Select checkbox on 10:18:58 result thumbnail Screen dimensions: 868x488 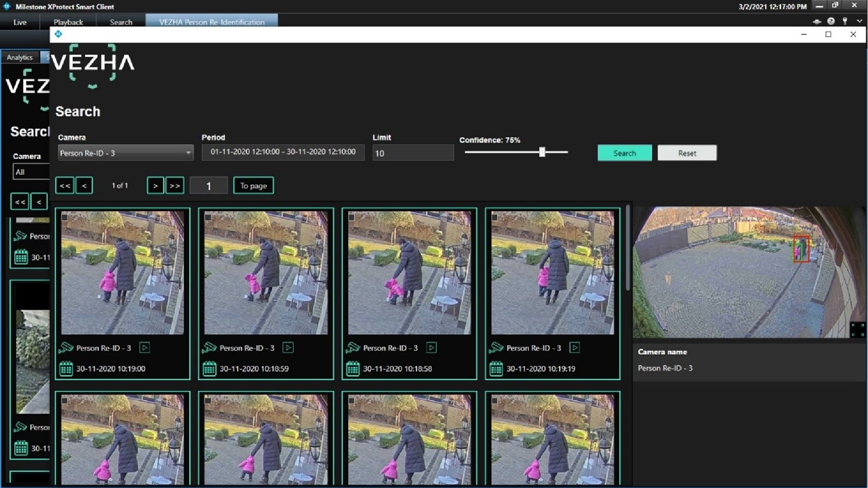pos(351,217)
